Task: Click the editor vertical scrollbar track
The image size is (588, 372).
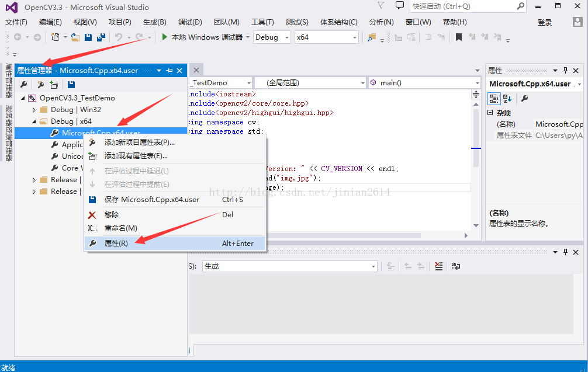Action: [x=476, y=165]
